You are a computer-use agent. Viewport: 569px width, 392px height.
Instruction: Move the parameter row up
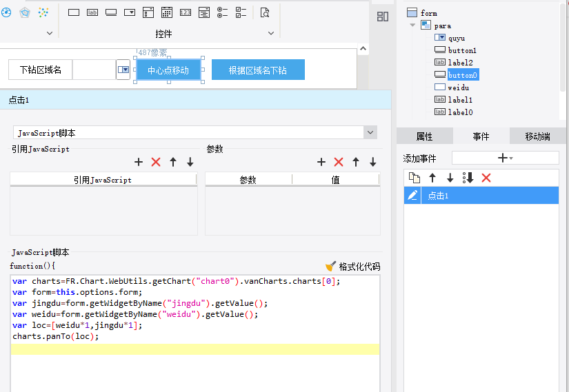tap(356, 162)
